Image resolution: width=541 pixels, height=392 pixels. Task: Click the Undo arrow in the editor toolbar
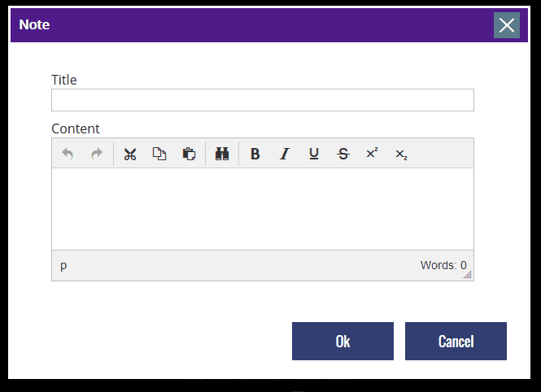tap(68, 154)
